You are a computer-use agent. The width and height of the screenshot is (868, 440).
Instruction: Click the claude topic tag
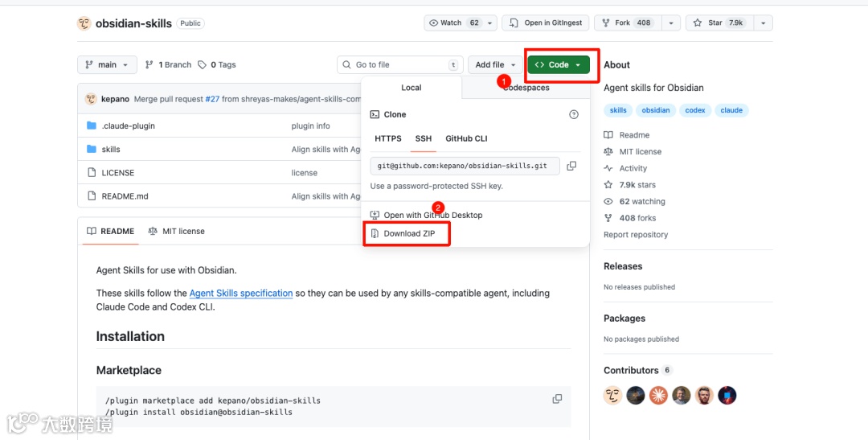[731, 110]
